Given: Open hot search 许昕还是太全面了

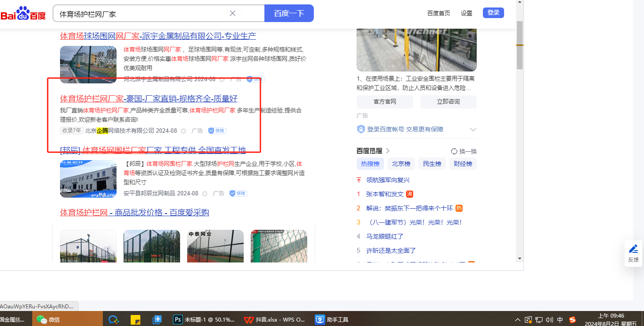Looking at the screenshot, I should [391, 251].
